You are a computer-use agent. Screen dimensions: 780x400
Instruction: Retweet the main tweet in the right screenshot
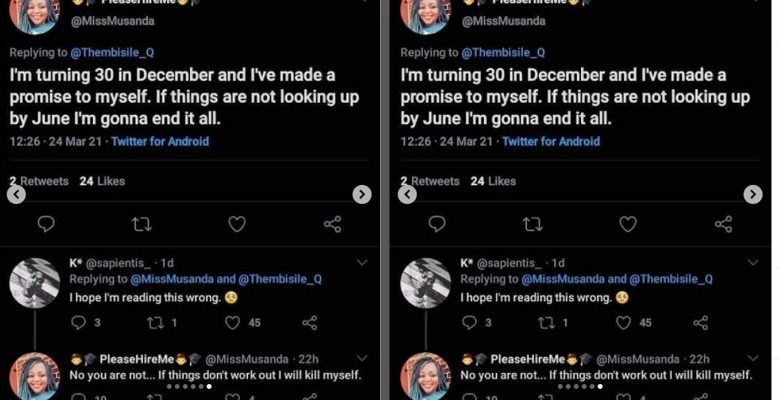point(533,225)
